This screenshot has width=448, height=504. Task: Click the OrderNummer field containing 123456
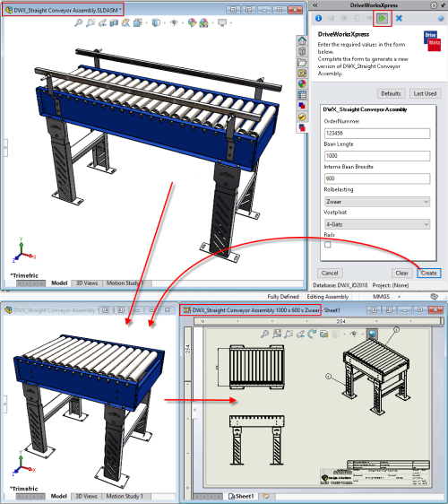pos(377,133)
